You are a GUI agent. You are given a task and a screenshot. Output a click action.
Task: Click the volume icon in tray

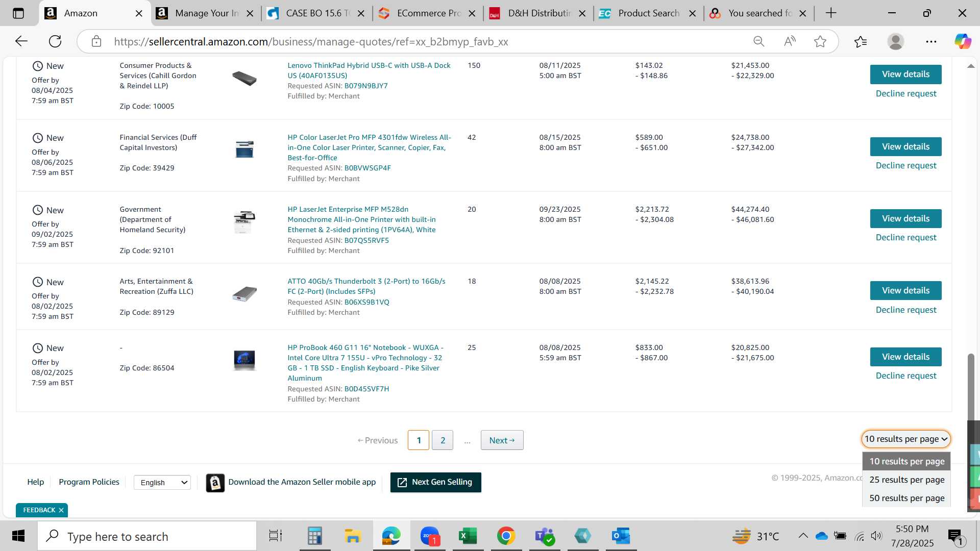coord(876,536)
